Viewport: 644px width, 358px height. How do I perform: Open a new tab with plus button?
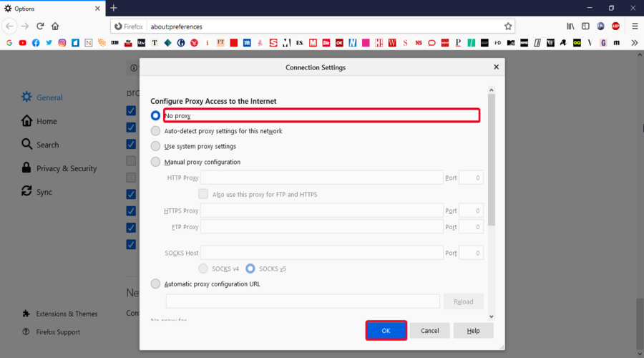point(114,8)
